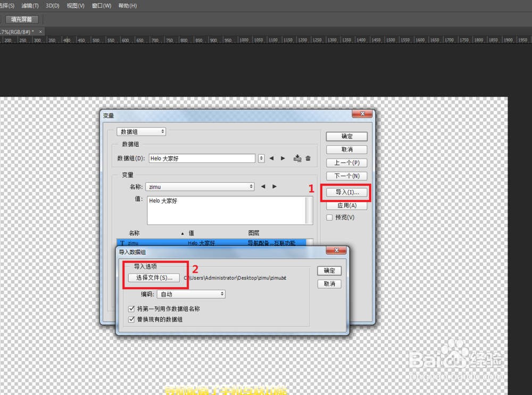Click the 图层 column header

254,233
